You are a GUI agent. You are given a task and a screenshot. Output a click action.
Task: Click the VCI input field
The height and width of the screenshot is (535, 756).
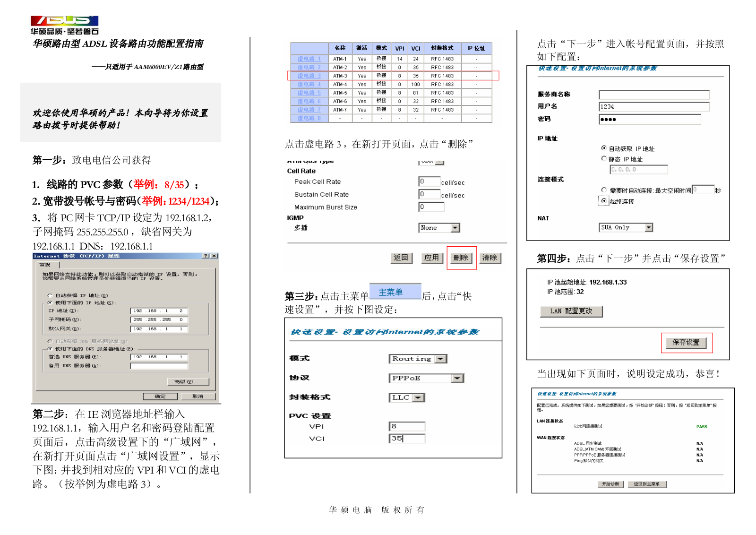407,439
